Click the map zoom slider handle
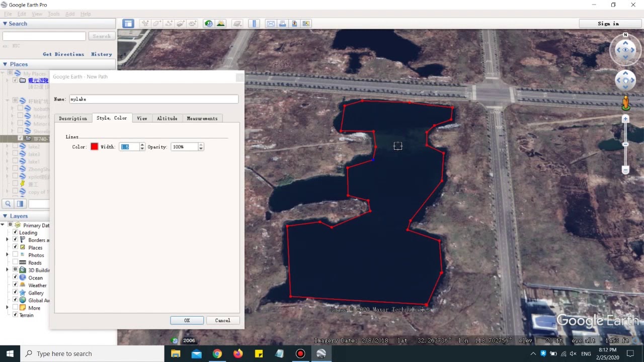Screen dimensions: 644x362 click(x=625, y=144)
